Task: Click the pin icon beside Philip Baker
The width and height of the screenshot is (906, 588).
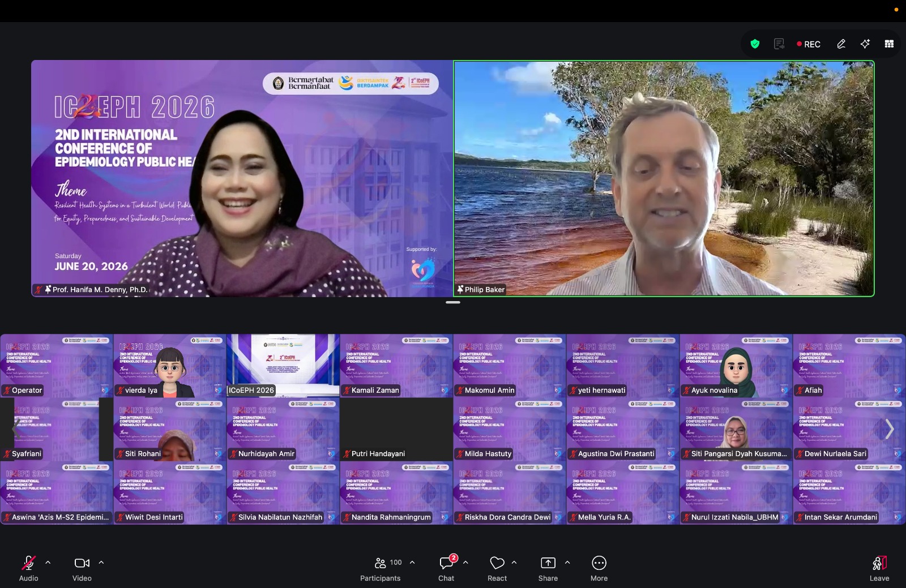Action: click(x=460, y=289)
